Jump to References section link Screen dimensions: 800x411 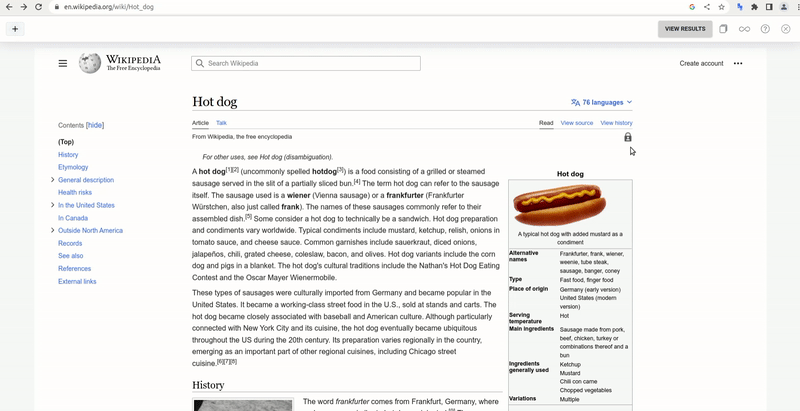click(x=74, y=269)
